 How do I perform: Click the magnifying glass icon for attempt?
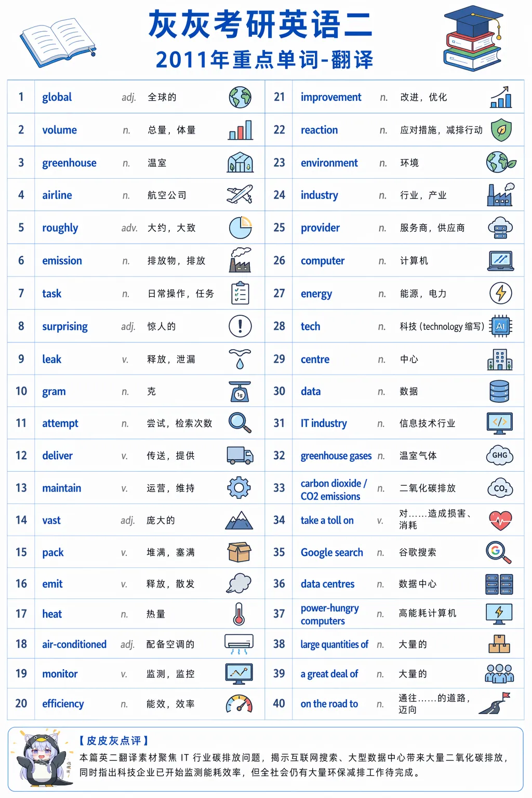tap(240, 423)
